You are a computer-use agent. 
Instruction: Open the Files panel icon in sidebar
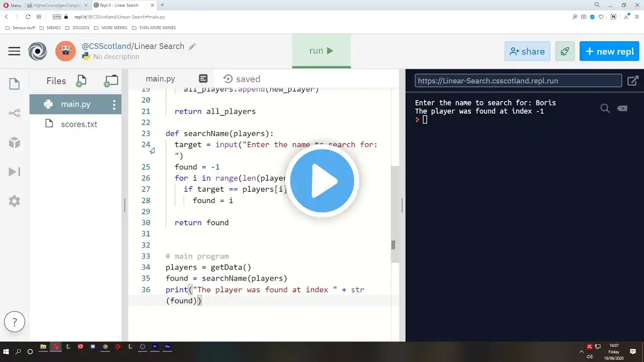coord(14,84)
